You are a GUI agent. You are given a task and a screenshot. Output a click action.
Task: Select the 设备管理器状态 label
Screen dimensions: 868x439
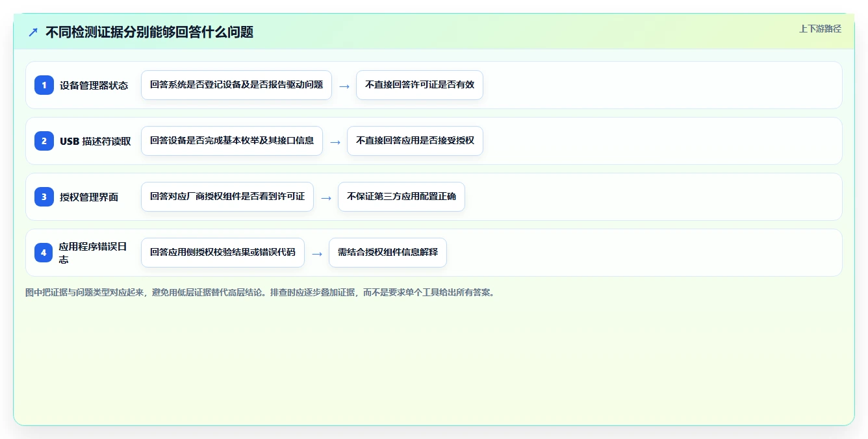pos(94,85)
